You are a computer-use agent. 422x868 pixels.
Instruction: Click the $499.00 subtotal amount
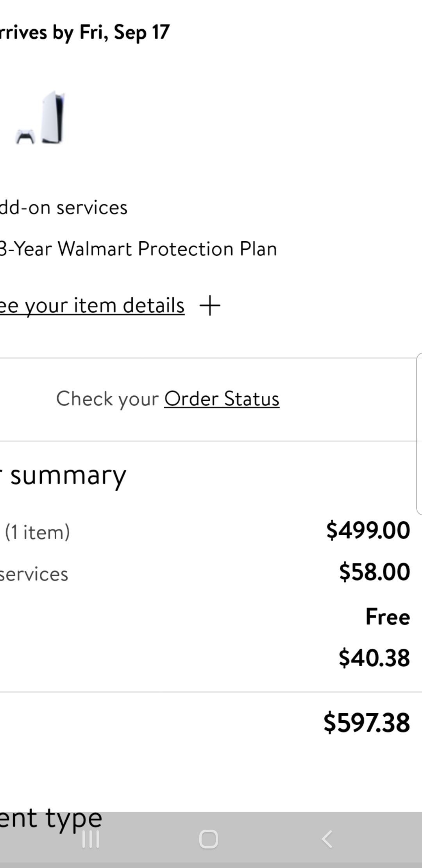coord(368,531)
